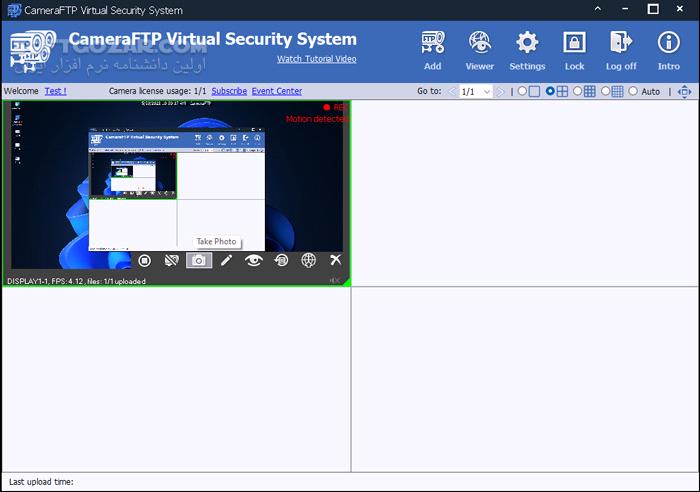The height and width of the screenshot is (492, 700).
Task: Stop recording on the camera overlay
Action: tap(145, 261)
